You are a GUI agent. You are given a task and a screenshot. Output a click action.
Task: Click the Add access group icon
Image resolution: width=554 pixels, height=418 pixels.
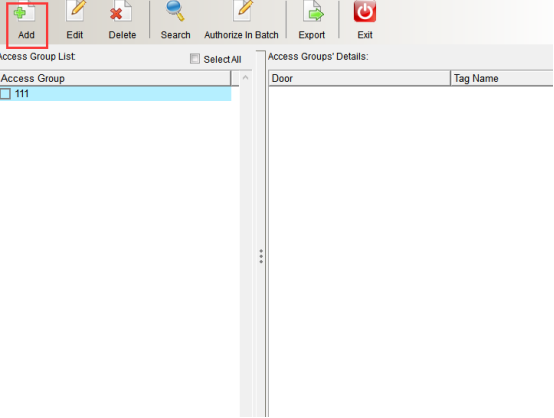click(24, 12)
